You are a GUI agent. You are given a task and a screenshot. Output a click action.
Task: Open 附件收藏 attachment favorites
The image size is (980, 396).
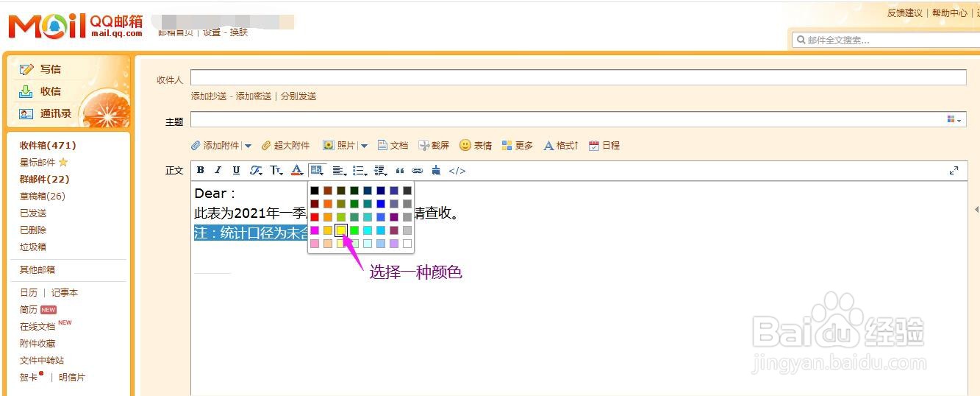tap(37, 343)
